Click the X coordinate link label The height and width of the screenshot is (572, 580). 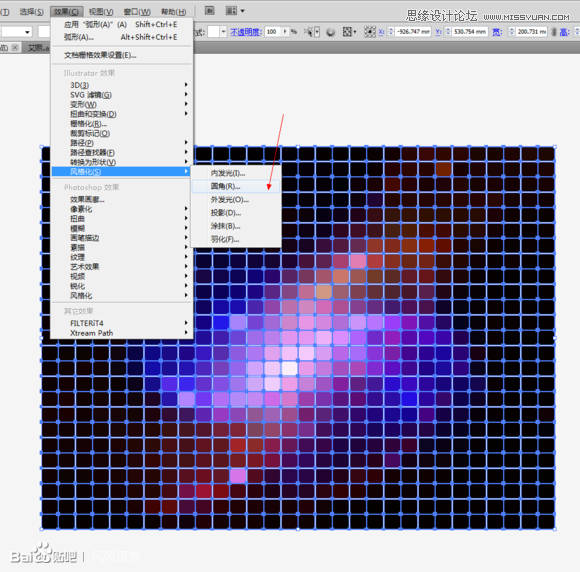point(381,32)
